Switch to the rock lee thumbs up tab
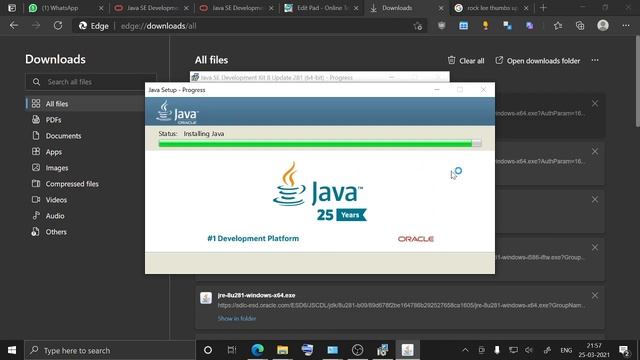 pos(491,8)
